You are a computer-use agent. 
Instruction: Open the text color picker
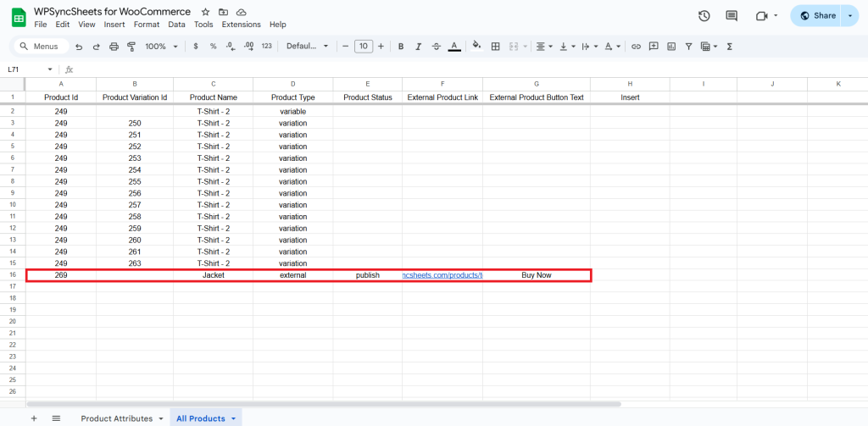[x=454, y=47]
